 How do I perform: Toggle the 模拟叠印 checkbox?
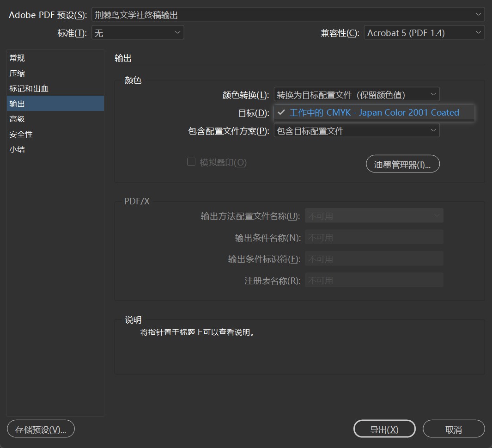191,162
